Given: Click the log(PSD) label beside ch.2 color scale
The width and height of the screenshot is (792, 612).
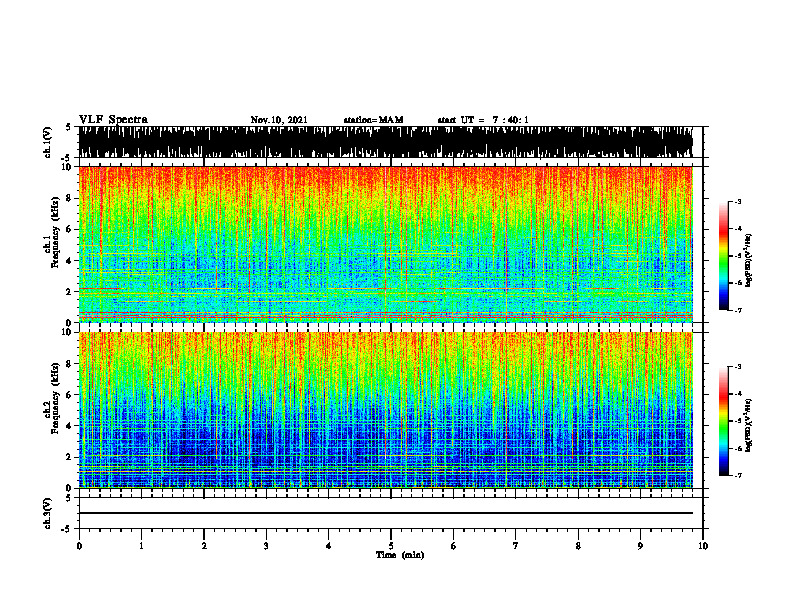Looking at the screenshot, I should click(x=749, y=425).
